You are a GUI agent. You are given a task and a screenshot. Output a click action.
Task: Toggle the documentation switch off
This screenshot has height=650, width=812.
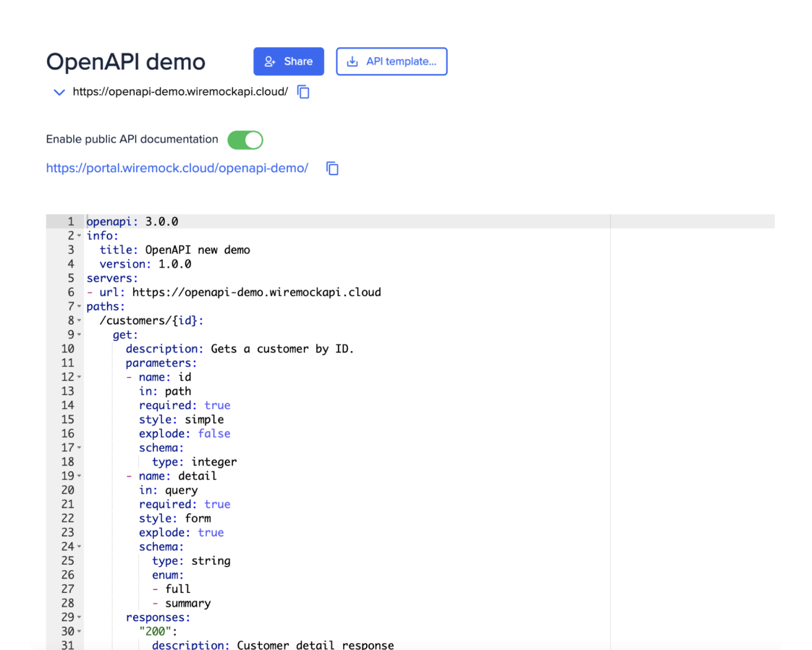tap(245, 139)
